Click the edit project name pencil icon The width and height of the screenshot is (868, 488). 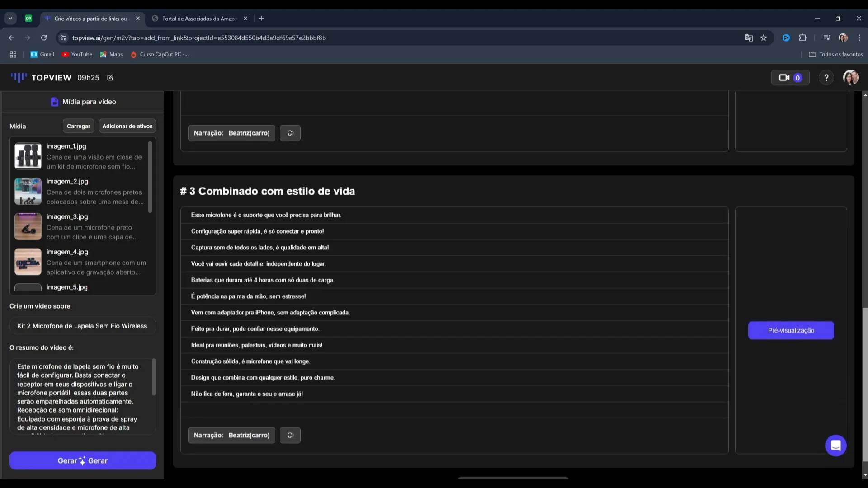click(x=110, y=78)
